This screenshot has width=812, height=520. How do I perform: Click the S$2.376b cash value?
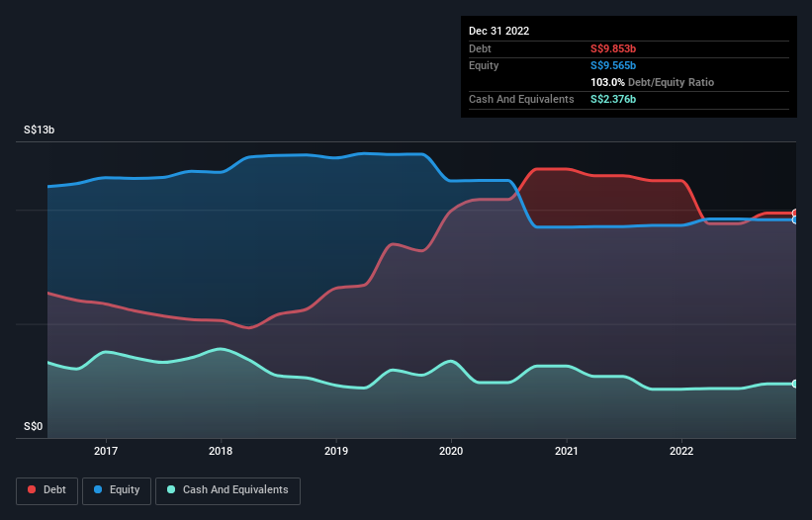tap(613, 99)
